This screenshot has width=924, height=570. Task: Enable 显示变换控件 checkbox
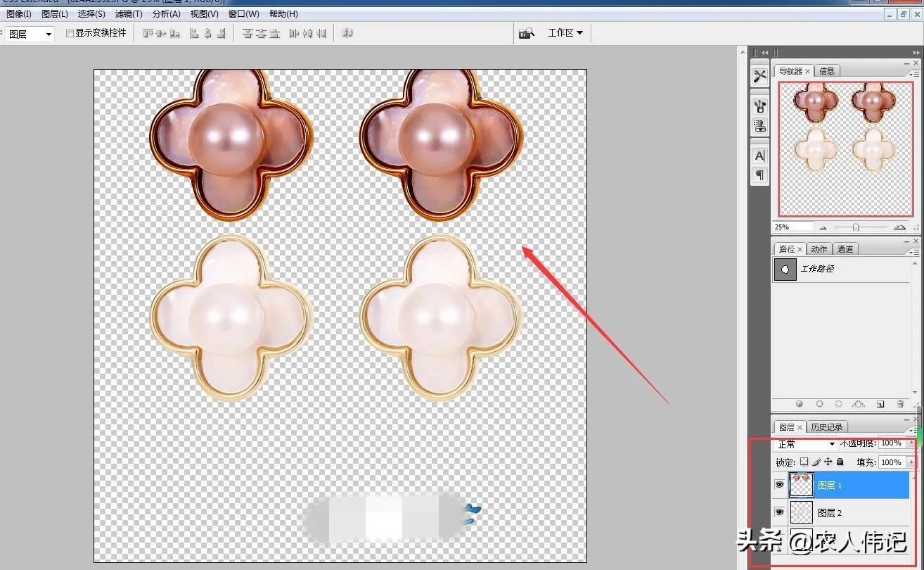70,33
